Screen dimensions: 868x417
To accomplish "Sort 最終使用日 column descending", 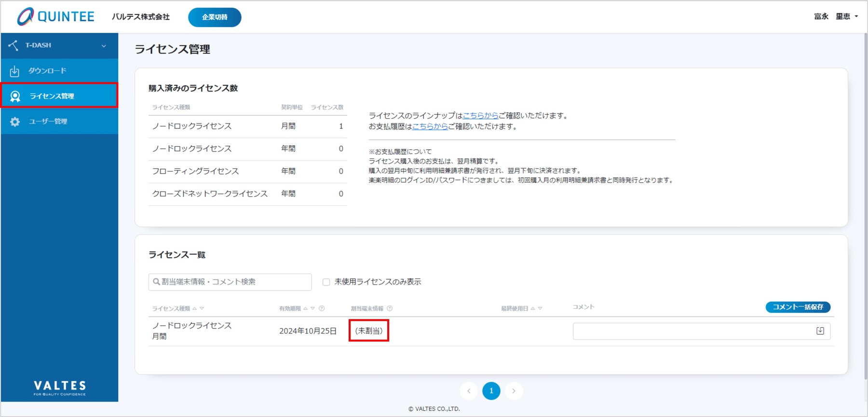I will point(540,308).
